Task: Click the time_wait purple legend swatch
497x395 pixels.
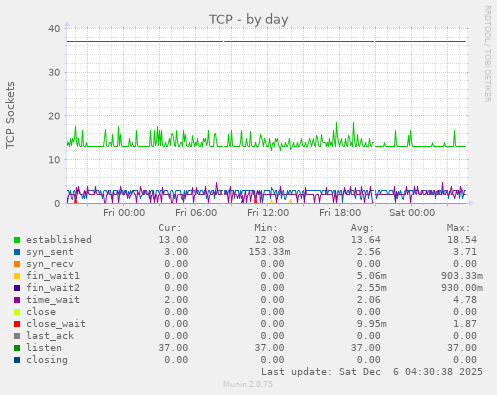Action: coord(17,300)
